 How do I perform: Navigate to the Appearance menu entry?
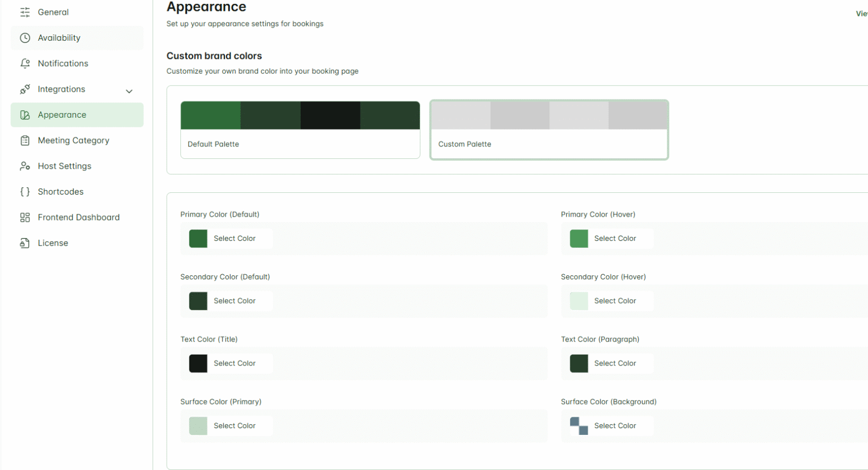pos(62,115)
